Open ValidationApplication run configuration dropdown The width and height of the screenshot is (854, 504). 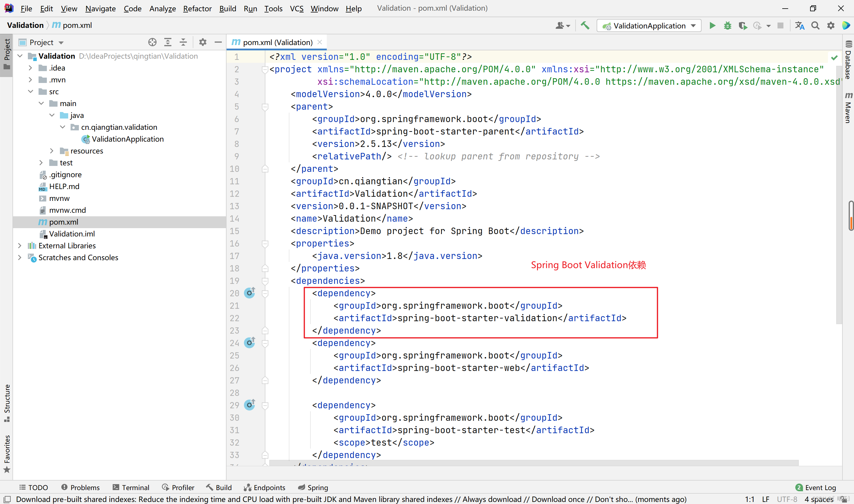click(x=649, y=26)
